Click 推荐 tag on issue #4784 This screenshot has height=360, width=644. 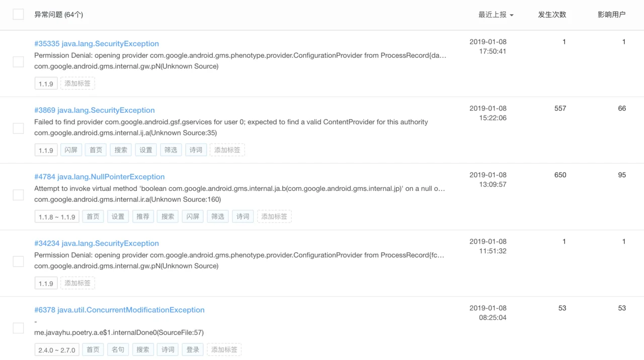point(143,217)
